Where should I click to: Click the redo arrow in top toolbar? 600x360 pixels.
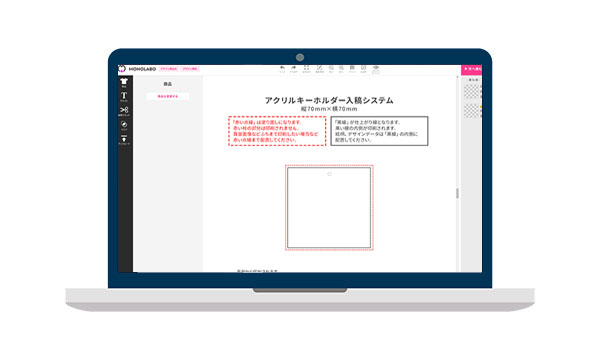point(293,69)
